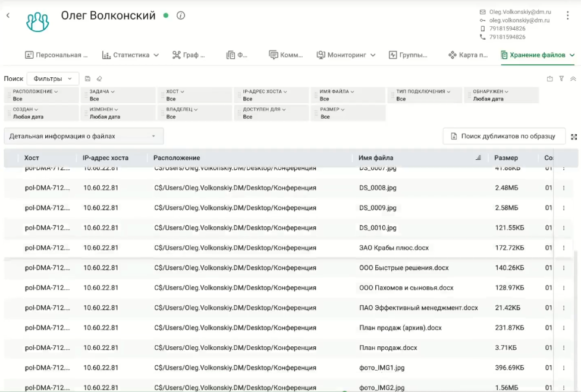
Task: Open row menu for DS_0009.jpg
Action: click(x=564, y=208)
